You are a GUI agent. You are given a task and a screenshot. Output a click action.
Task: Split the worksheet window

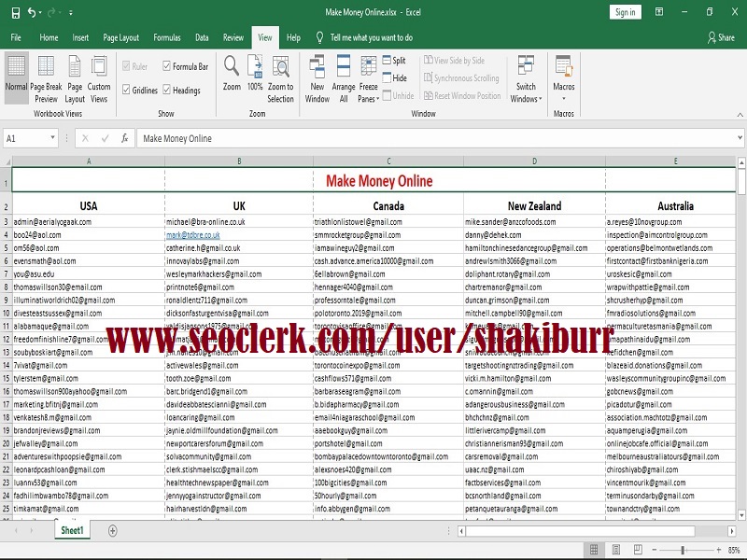(394, 61)
